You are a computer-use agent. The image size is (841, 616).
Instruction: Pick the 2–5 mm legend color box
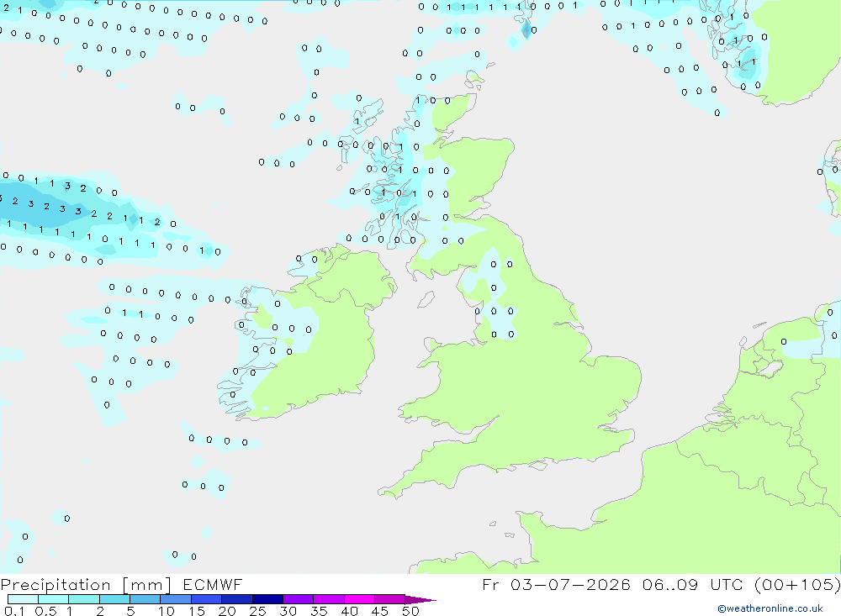pyautogui.click(x=114, y=599)
